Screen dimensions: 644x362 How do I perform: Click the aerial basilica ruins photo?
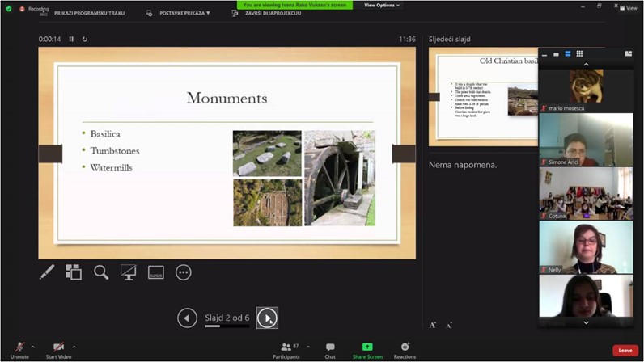pos(267,202)
